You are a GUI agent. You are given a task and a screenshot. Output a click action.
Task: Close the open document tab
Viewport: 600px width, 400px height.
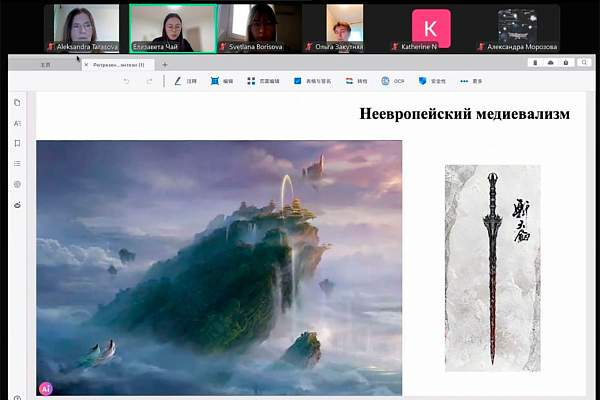[86, 65]
